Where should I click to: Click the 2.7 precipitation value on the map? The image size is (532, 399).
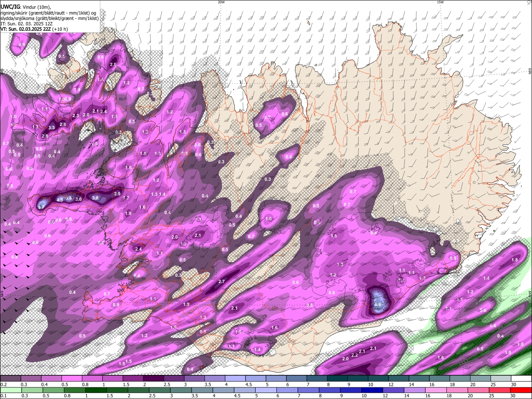point(222,281)
